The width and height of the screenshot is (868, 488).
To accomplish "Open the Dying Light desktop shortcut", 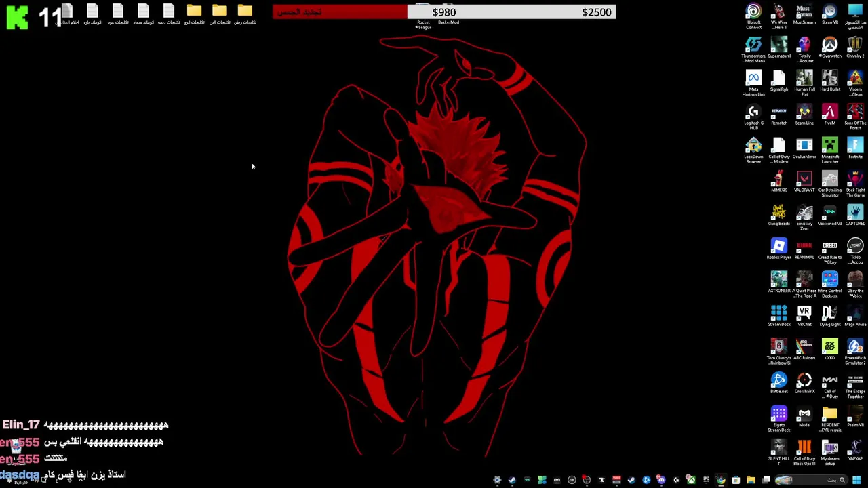I will tap(830, 317).
